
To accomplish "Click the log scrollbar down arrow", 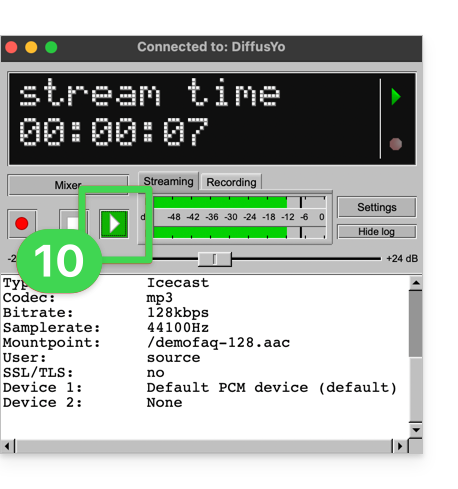I will 416,430.
